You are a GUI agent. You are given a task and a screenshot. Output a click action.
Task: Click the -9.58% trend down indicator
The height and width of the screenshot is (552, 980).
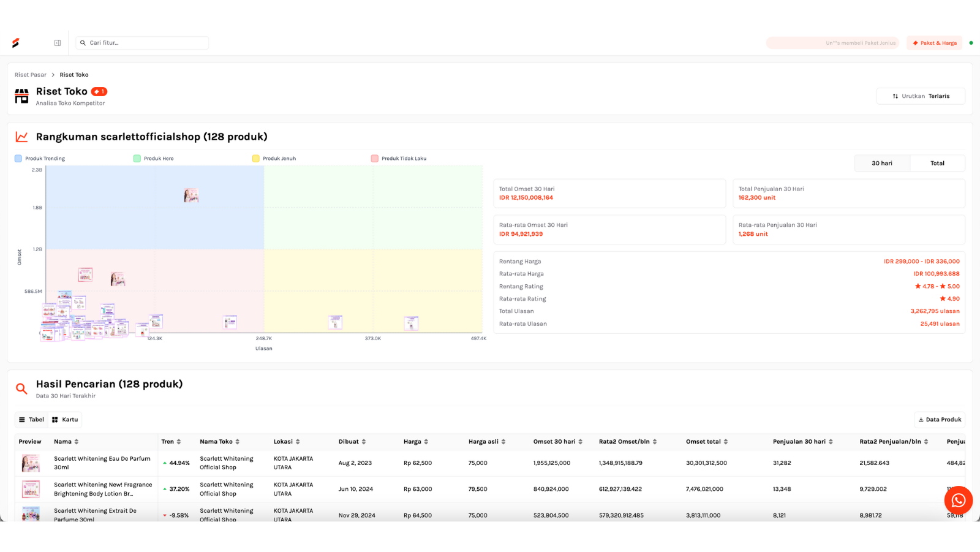(176, 516)
